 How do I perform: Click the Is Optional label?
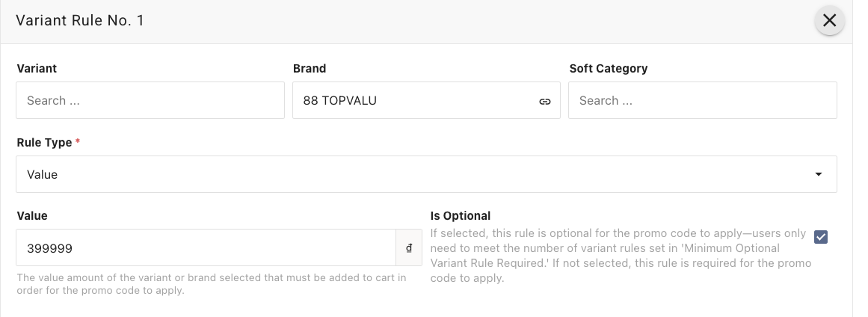click(461, 215)
